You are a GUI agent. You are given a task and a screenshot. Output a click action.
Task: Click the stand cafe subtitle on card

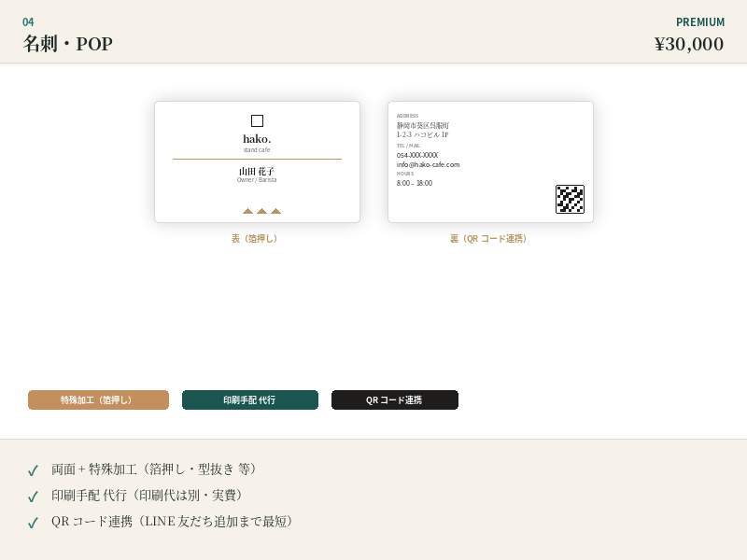tap(257, 150)
